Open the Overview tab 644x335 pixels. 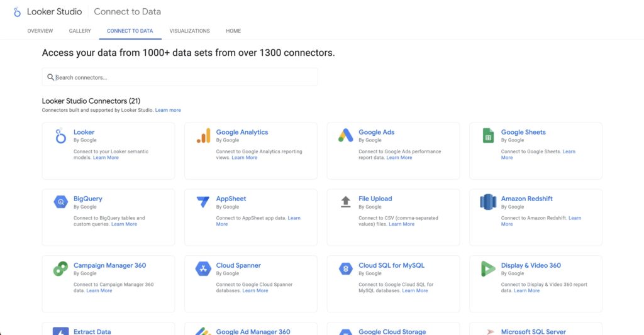coord(40,31)
